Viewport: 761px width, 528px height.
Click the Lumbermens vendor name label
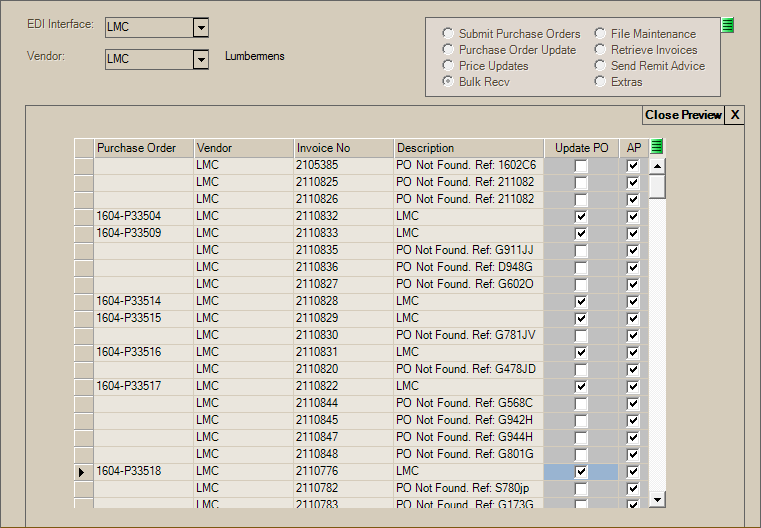[x=255, y=56]
